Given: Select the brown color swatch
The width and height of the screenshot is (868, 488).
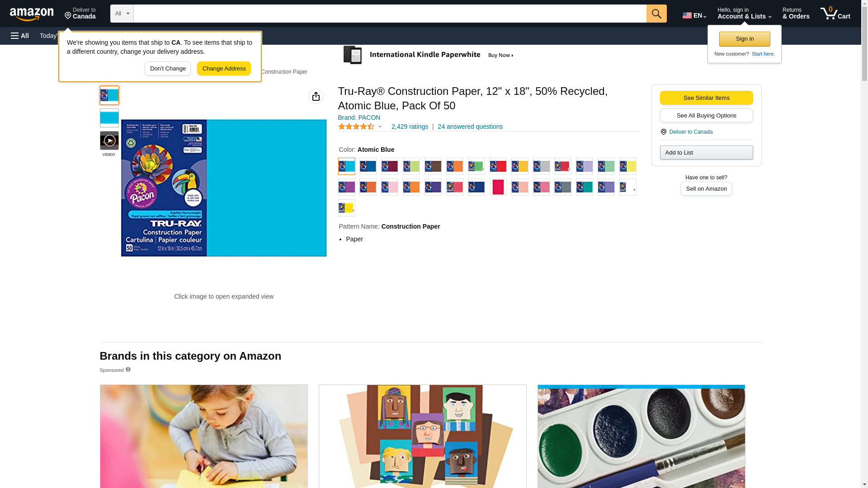Looking at the screenshot, I should [x=433, y=166].
